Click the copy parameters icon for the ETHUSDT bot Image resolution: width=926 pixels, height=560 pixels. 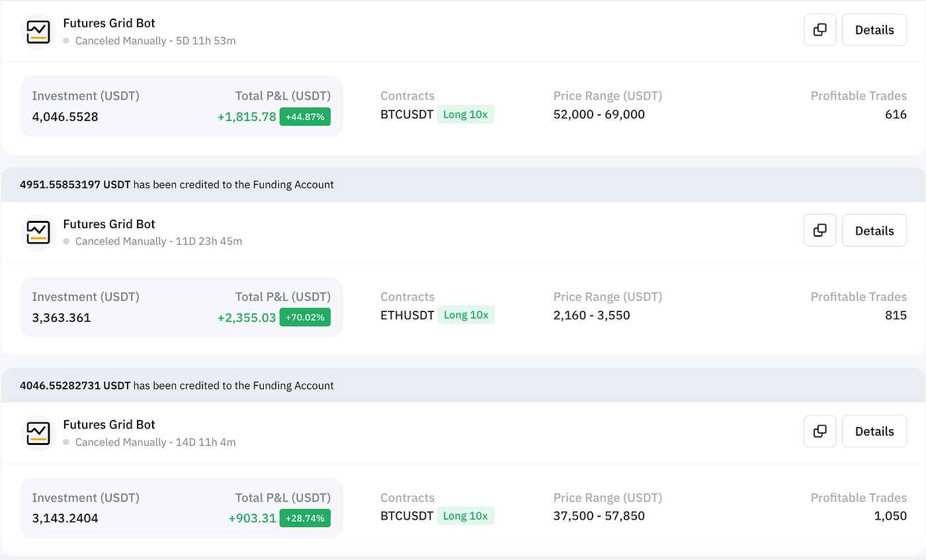[820, 230]
